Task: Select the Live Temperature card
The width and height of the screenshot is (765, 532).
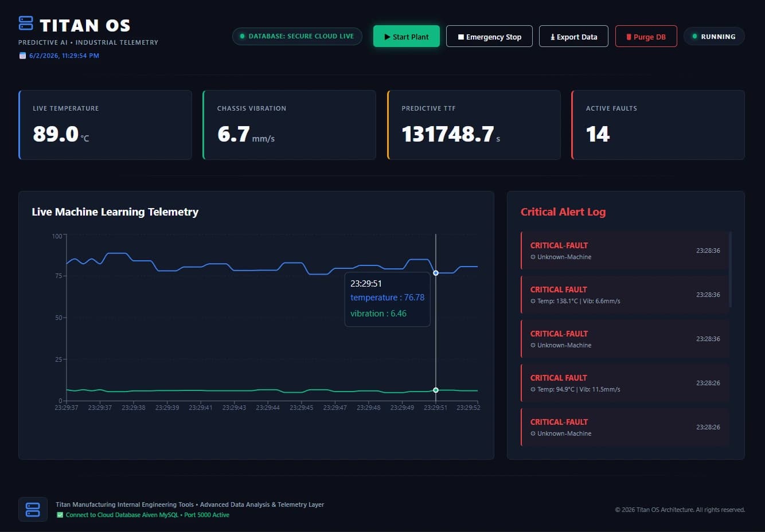Action: coord(105,125)
